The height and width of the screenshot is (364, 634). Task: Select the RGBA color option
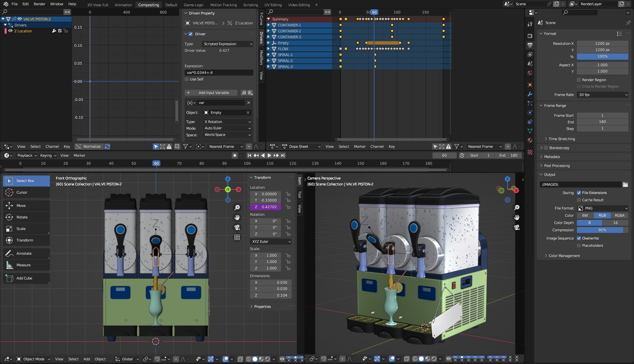[619, 215]
